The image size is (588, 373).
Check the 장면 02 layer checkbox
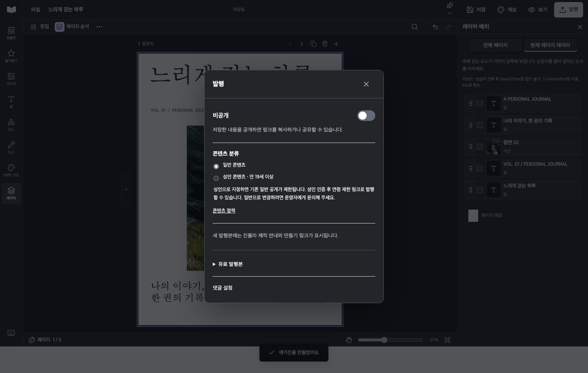[x=480, y=147]
